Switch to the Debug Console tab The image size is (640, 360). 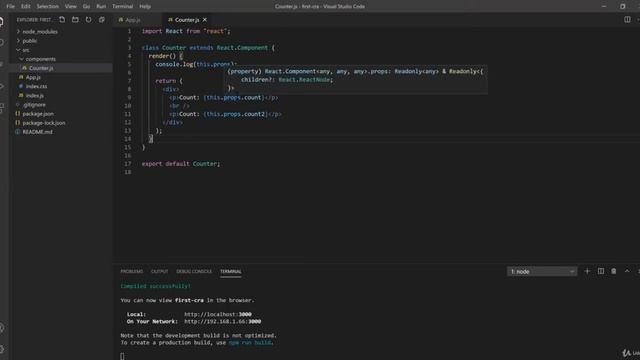tap(194, 271)
